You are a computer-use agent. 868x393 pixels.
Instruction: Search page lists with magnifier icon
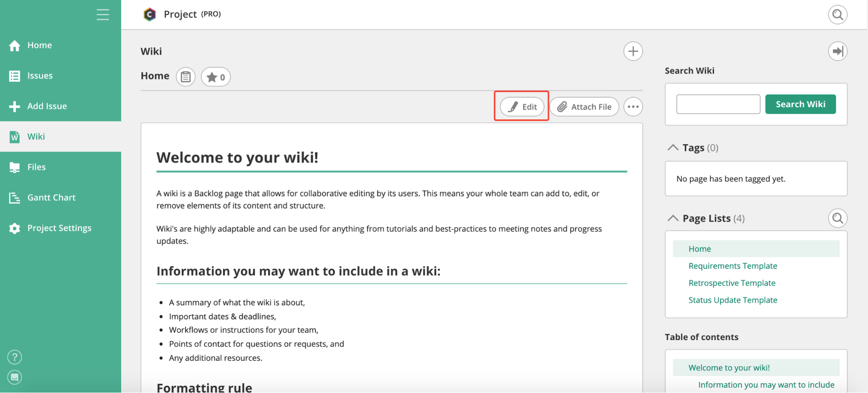click(x=837, y=218)
